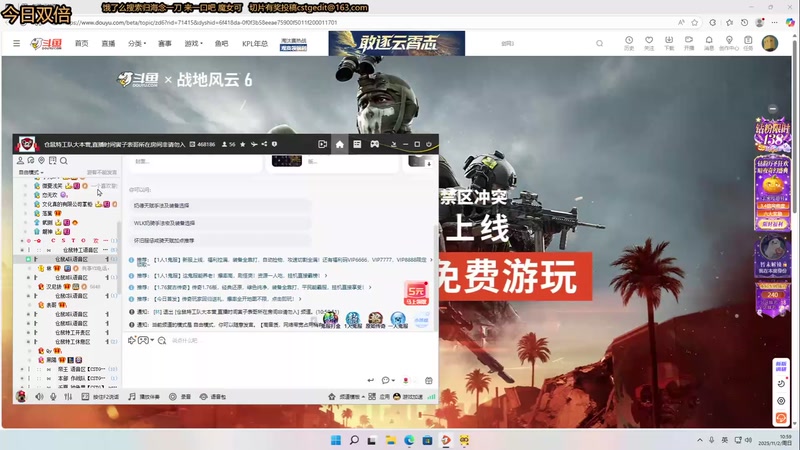Click the Douyu search magnifier icon
The image size is (800, 450).
[x=599, y=43]
